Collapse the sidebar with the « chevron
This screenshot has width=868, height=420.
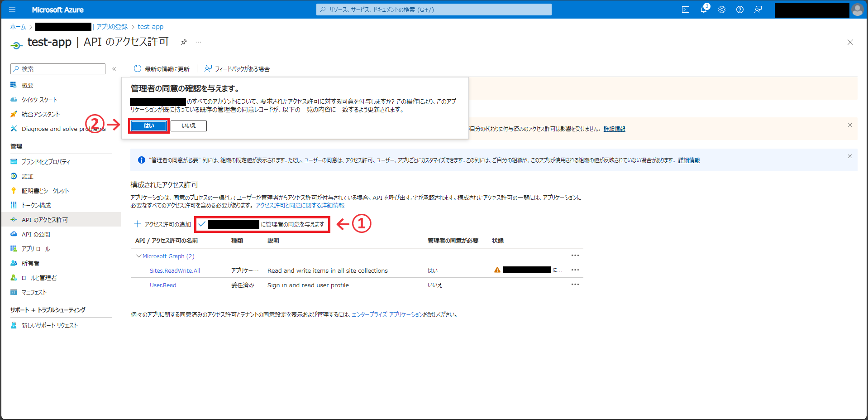pos(114,68)
